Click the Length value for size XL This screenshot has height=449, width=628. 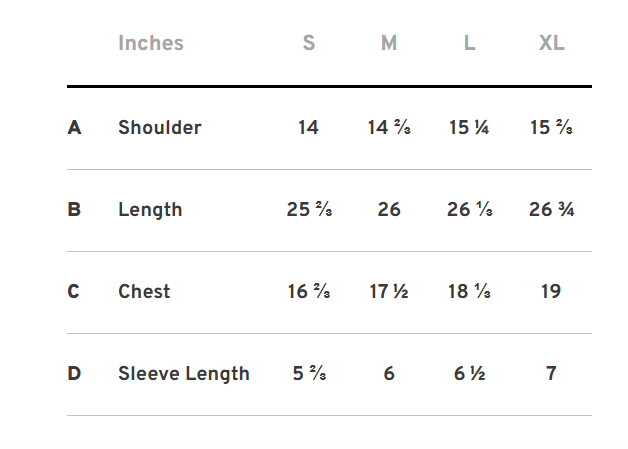click(551, 209)
